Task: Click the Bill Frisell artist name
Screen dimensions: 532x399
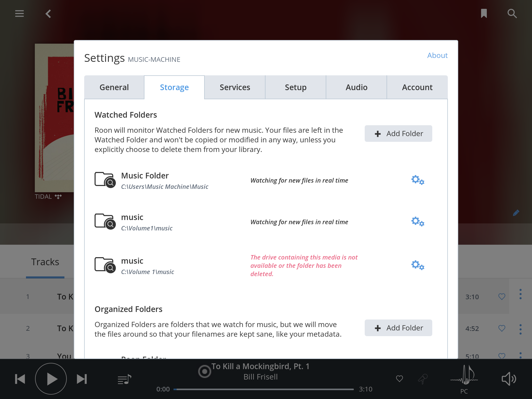Action: click(x=261, y=377)
